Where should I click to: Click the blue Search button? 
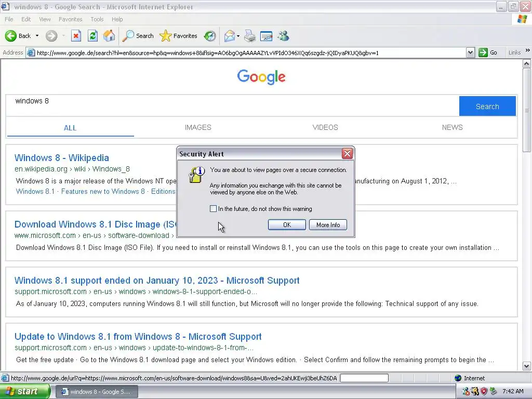(487, 106)
